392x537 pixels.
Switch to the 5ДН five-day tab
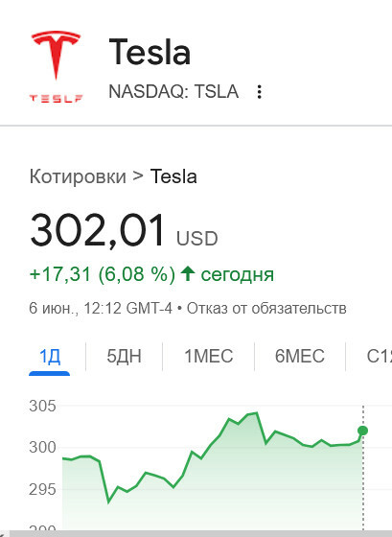pos(124,356)
